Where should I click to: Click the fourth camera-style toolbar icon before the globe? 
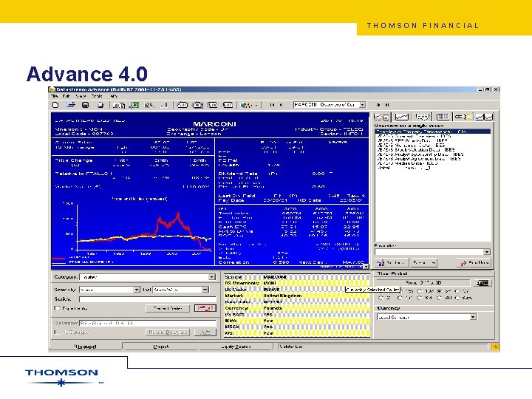[228, 105]
